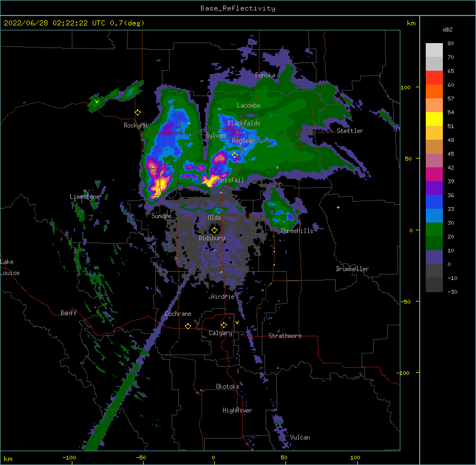476x465 pixels.
Task: Click the yellow diamond marker near RockyMH
Action: pyautogui.click(x=138, y=113)
